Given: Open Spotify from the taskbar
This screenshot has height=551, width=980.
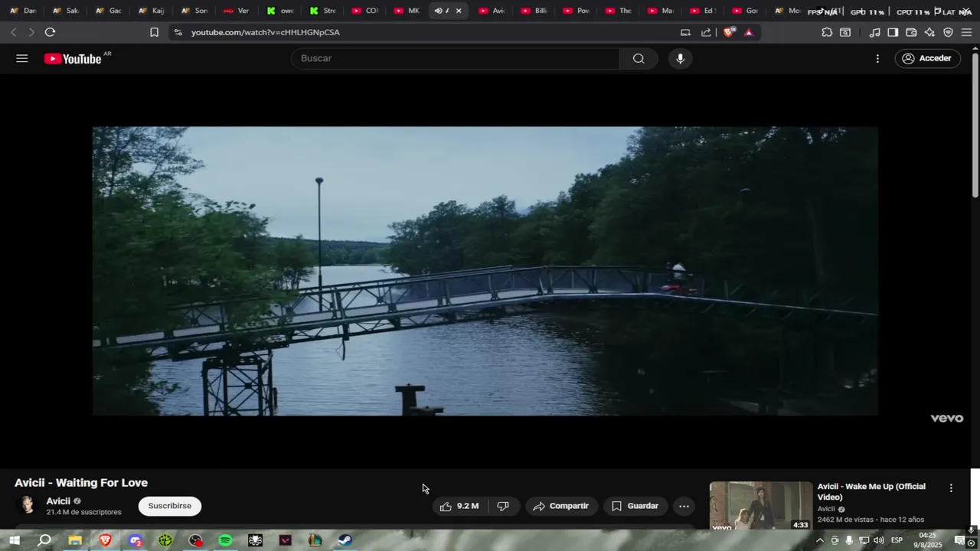Looking at the screenshot, I should (225, 540).
